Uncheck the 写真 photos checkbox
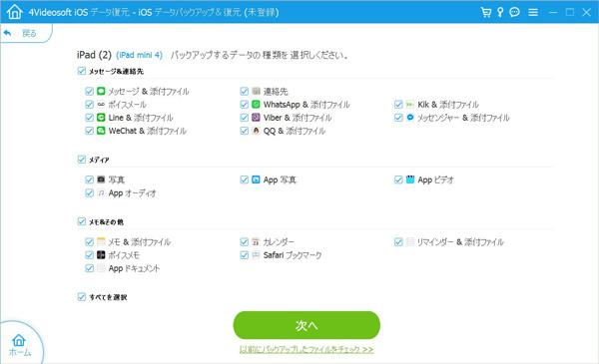The image size is (599, 364). (x=90, y=180)
